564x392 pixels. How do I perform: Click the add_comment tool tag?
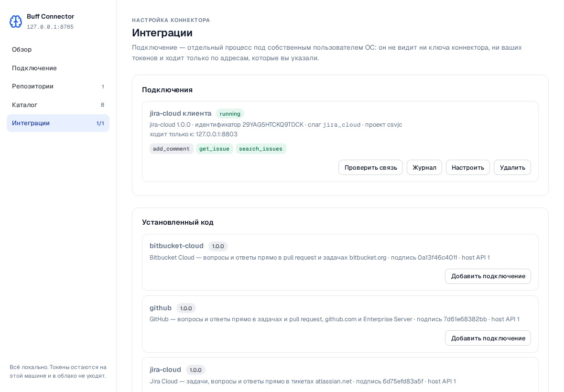coord(171,149)
